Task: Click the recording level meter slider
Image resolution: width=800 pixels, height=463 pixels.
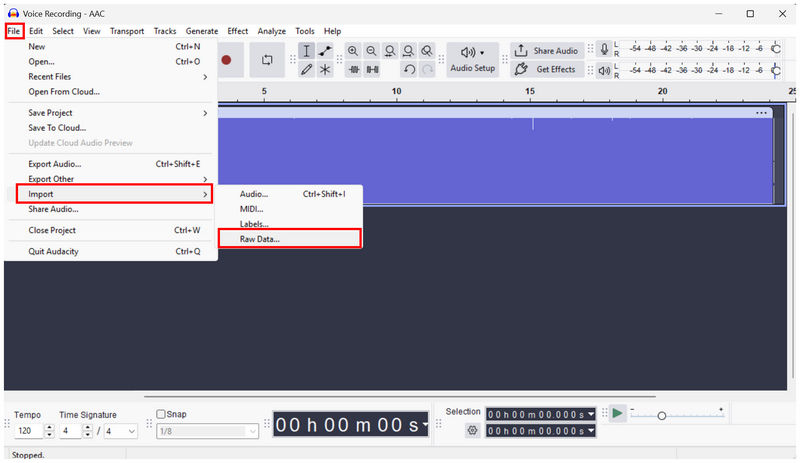Action: click(776, 49)
